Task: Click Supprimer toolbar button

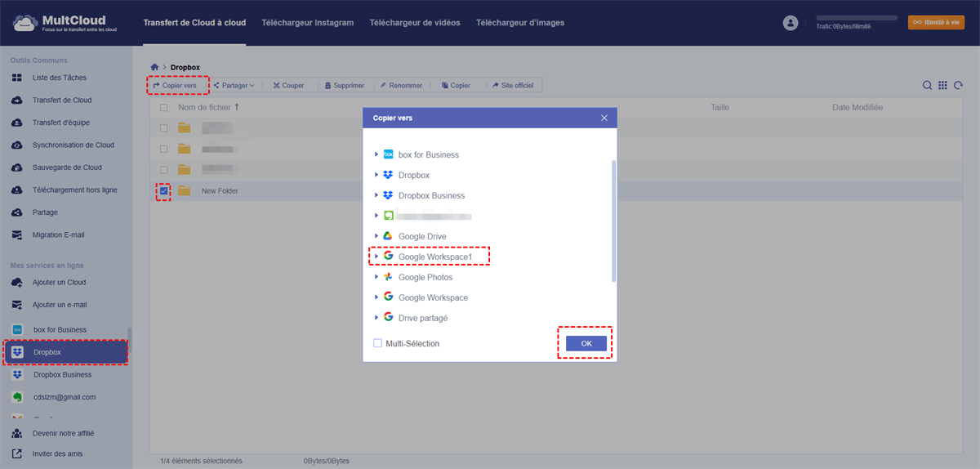Action: click(x=344, y=85)
